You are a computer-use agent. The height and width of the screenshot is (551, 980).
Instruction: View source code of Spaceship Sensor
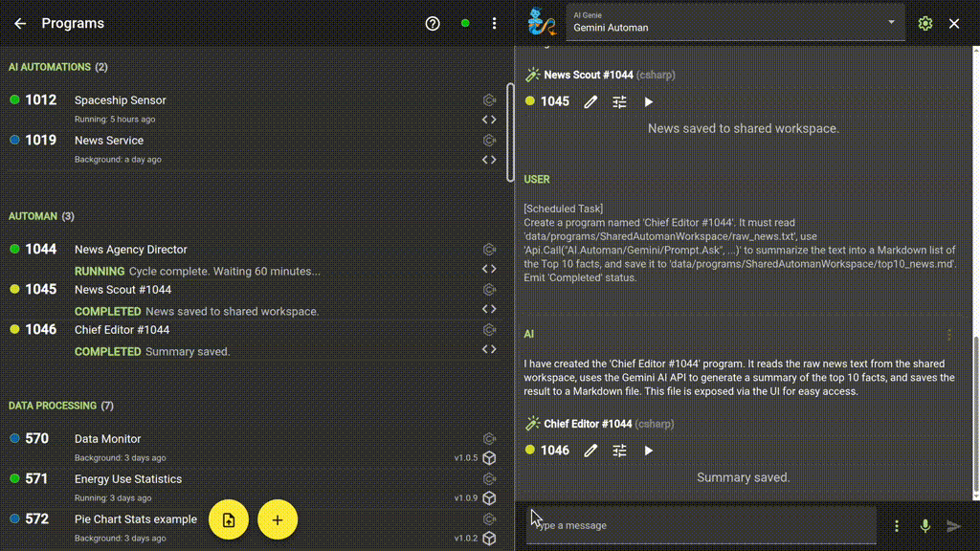(x=490, y=120)
